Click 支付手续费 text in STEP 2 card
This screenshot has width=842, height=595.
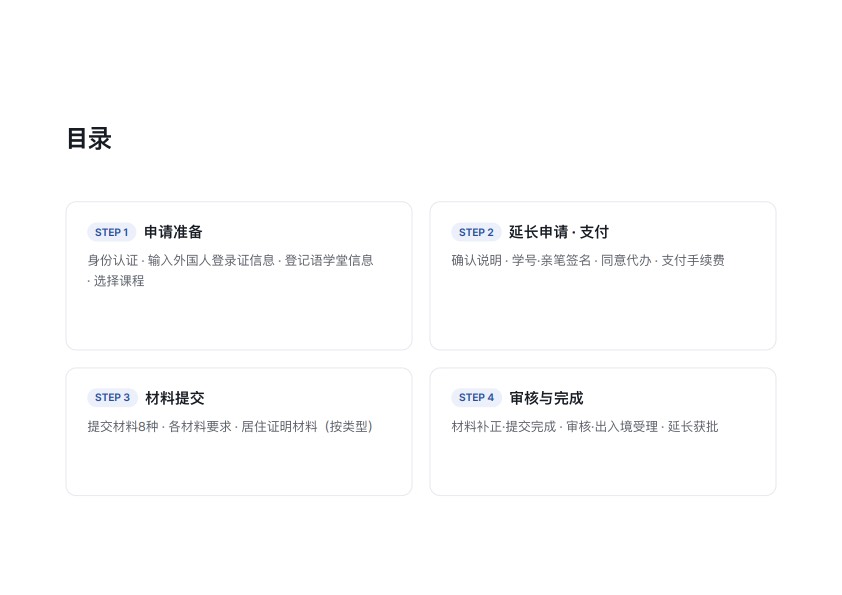click(693, 260)
